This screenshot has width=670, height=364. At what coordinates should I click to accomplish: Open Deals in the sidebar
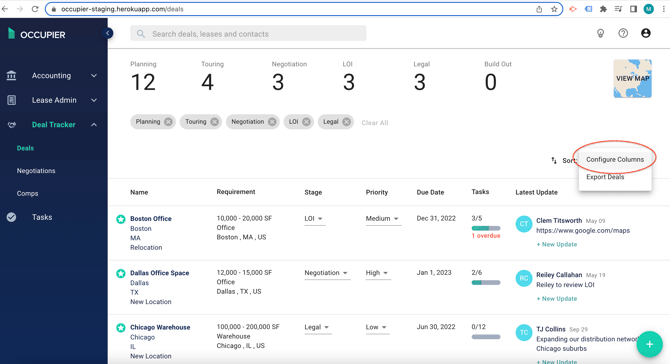25,148
